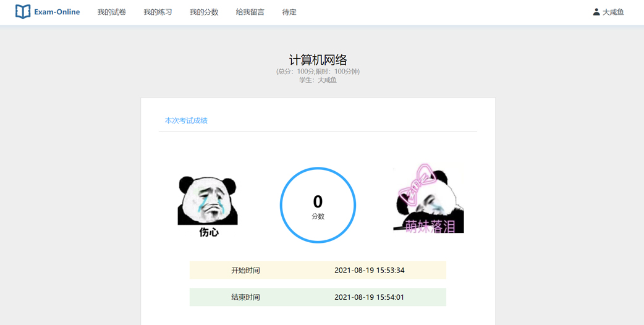The image size is (644, 325).
Task: Click the Exam-Online book logo icon
Action: (23, 12)
